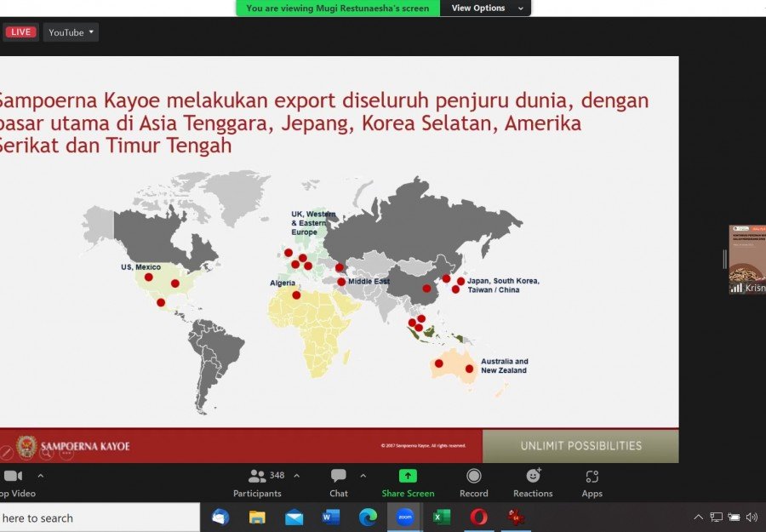This screenshot has width=766, height=532.
Task: Expand the Chat options caret
Action: click(x=363, y=476)
